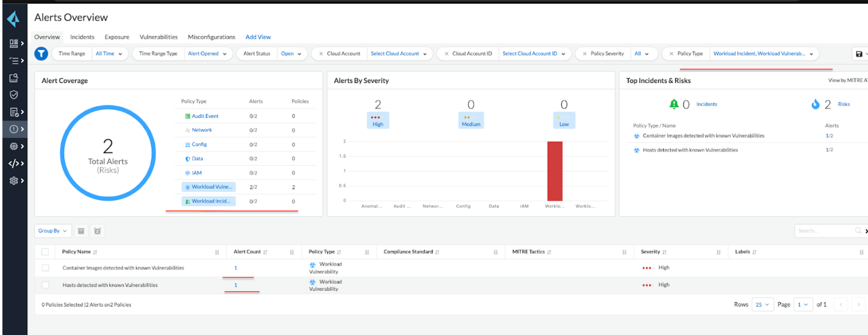The height and width of the screenshot is (335, 868).
Task: Open the Alert Opened time range type dropdown
Action: (x=207, y=53)
